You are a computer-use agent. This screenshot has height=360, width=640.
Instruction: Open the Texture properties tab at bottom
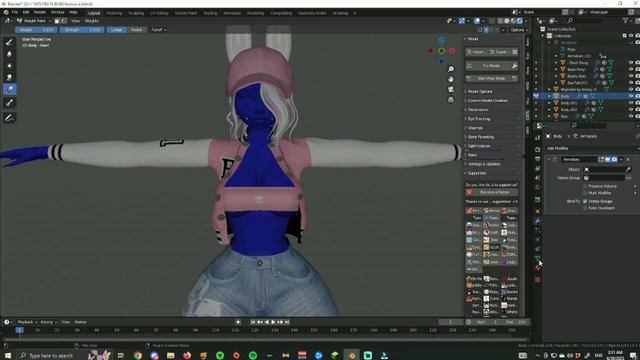coord(538,280)
